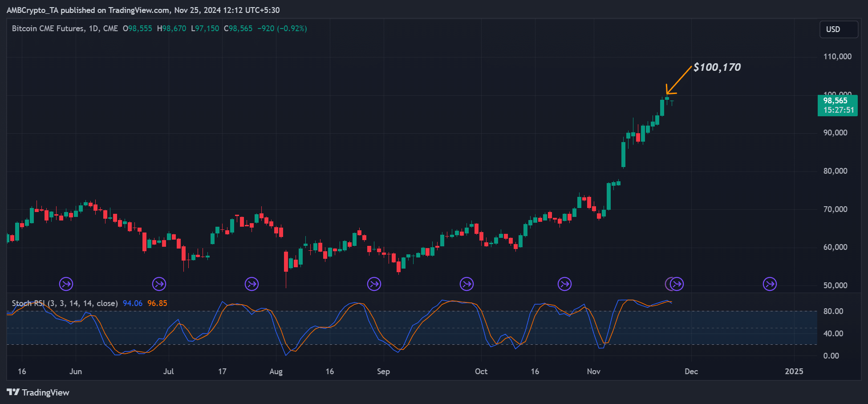Viewport: 868px width, 404px height.
Task: Click the late-December futures rollover event marker
Action: tap(770, 284)
